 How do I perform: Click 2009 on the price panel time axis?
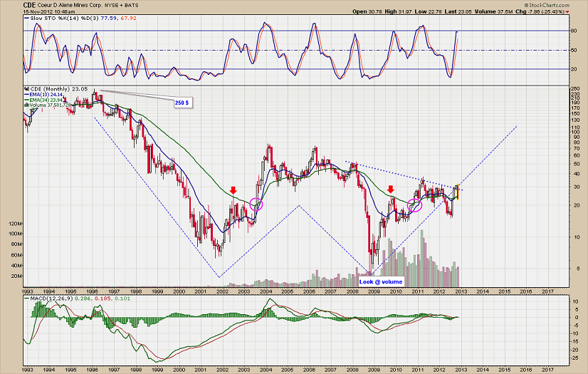(374, 291)
